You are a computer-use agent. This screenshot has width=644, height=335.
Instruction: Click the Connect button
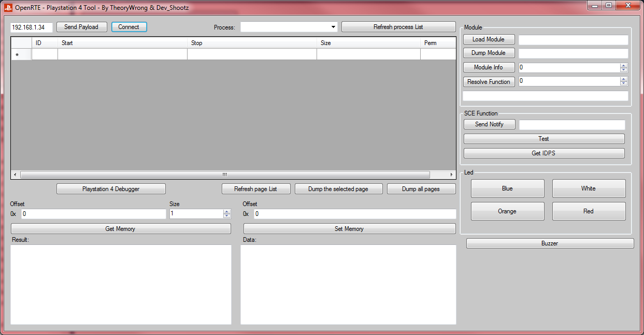pos(129,27)
